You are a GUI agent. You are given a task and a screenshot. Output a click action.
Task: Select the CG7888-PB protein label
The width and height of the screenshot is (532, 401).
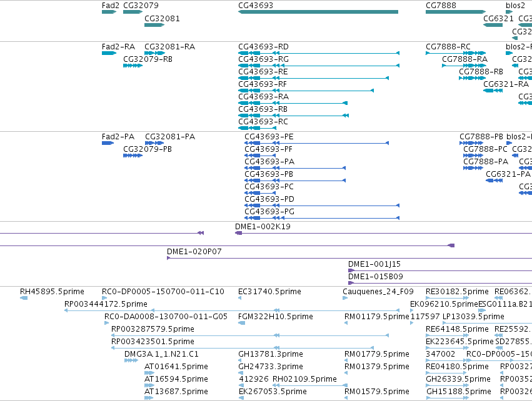[481, 137]
